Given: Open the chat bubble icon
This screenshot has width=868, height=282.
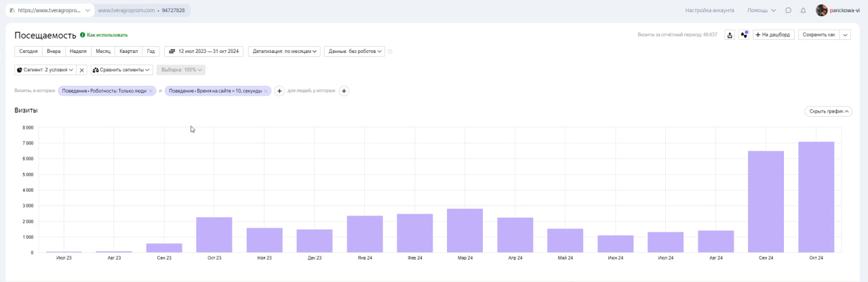Looking at the screenshot, I should pyautogui.click(x=788, y=10).
